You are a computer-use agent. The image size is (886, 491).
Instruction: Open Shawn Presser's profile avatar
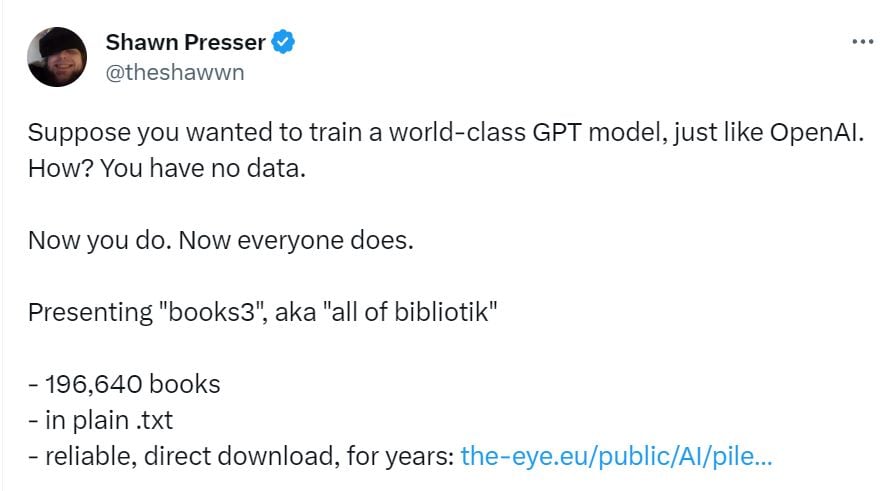point(57,57)
